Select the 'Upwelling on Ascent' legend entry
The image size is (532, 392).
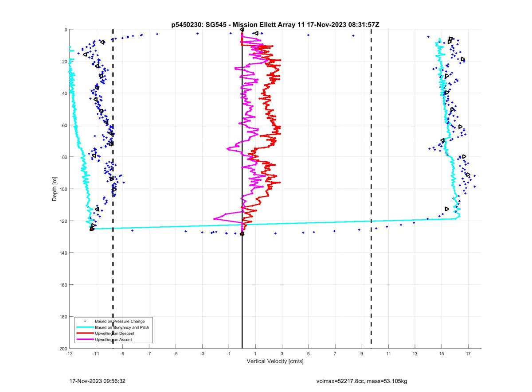pos(113,339)
